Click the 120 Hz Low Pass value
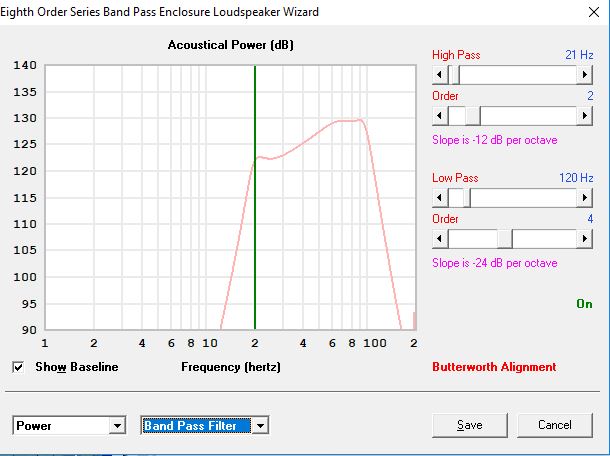 coord(576,178)
